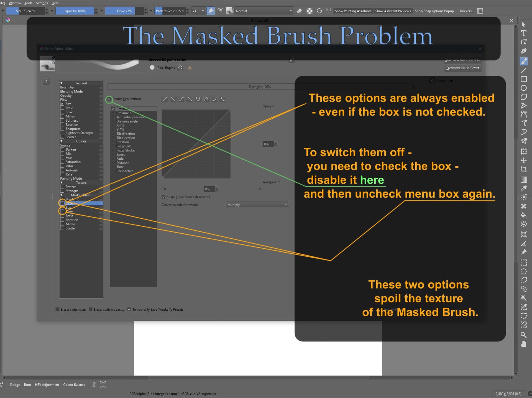Select the Transform tool
Image resolution: width=532 pixels, height=398 pixels.
tap(523, 151)
